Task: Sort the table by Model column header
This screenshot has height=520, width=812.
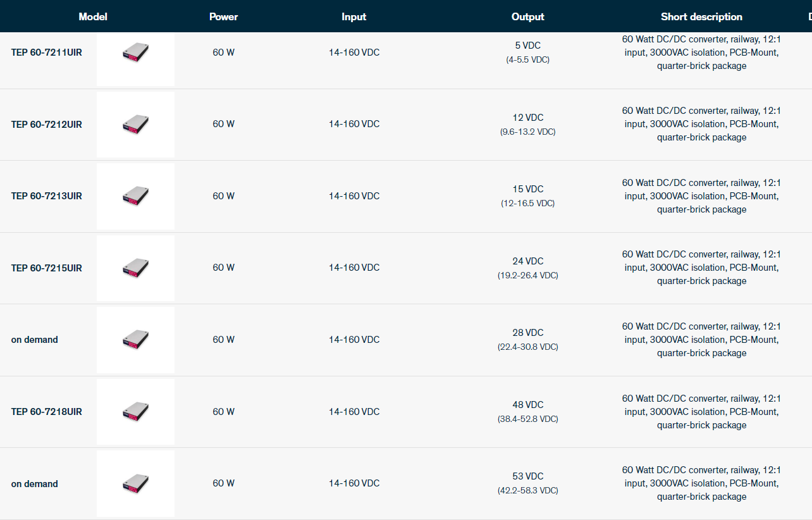Action: (93, 17)
